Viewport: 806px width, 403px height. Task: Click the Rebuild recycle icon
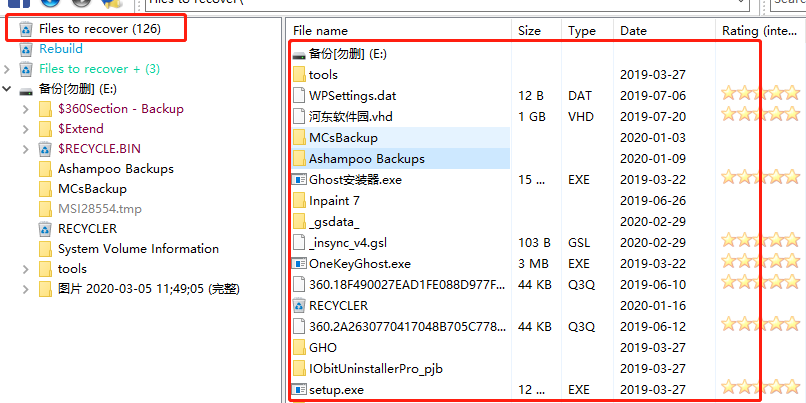click(x=25, y=49)
